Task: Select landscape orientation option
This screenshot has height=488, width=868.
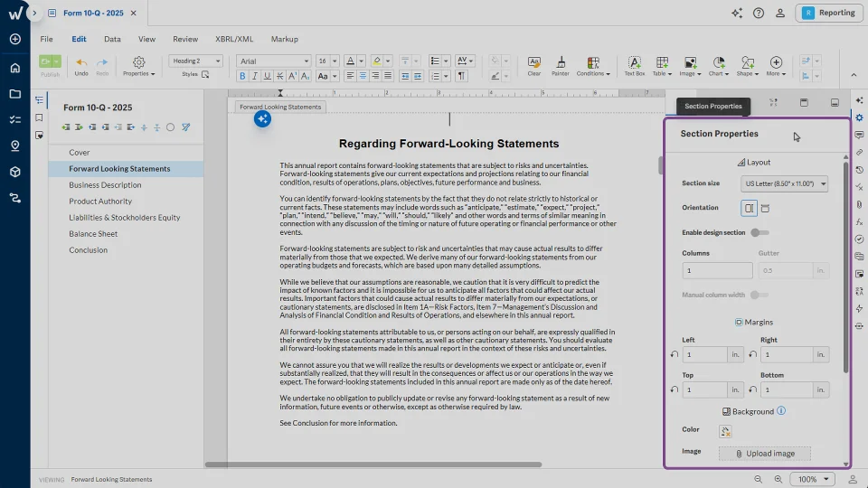Action: click(765, 208)
